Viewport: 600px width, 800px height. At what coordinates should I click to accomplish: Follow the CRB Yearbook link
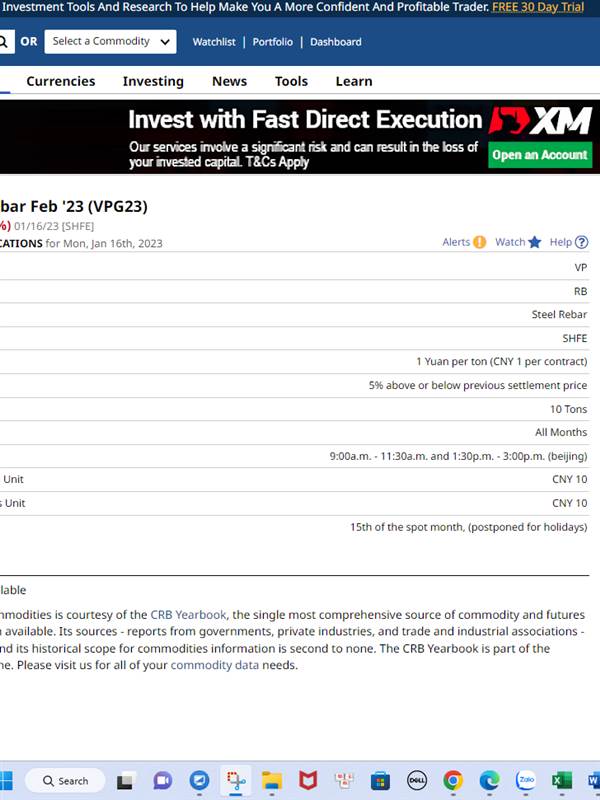188,615
